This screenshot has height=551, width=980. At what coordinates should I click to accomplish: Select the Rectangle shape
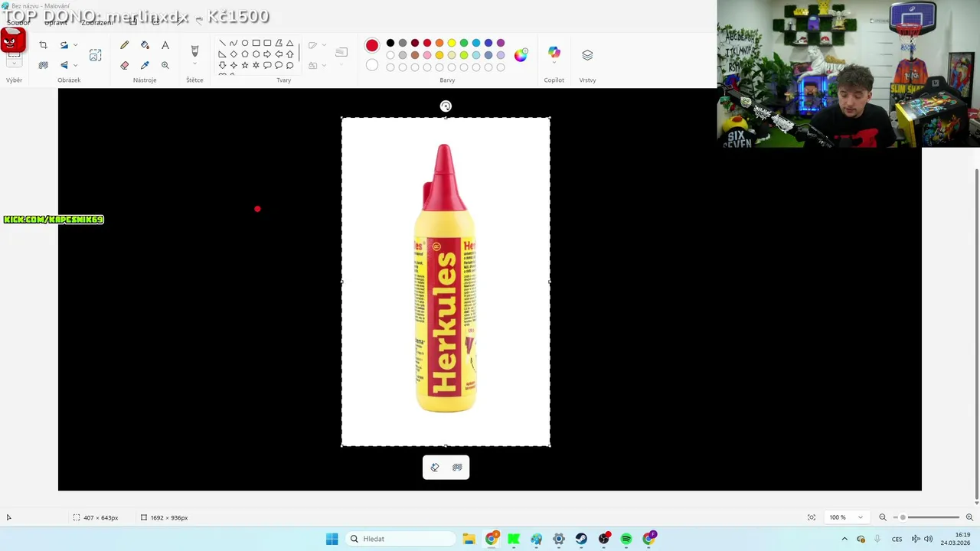coord(256,43)
